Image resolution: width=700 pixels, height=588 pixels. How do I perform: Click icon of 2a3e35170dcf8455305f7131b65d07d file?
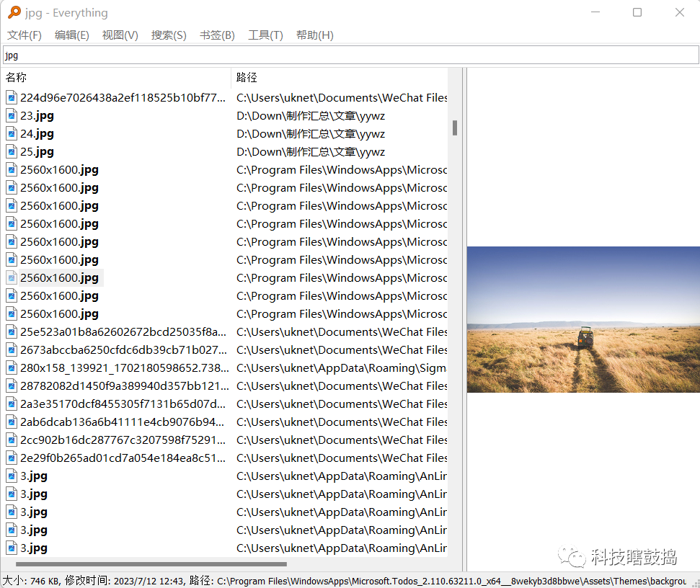click(12, 404)
